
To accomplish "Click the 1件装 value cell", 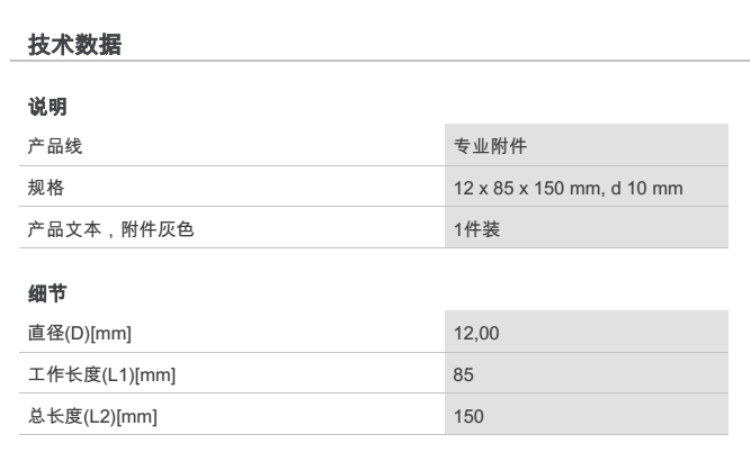I will point(477,229).
